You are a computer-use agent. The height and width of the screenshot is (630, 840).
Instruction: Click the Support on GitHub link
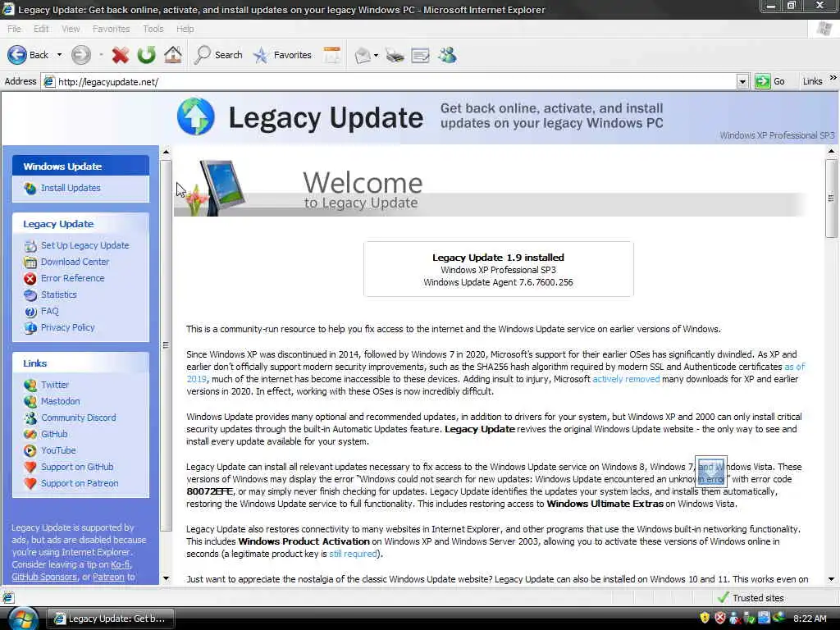(77, 467)
